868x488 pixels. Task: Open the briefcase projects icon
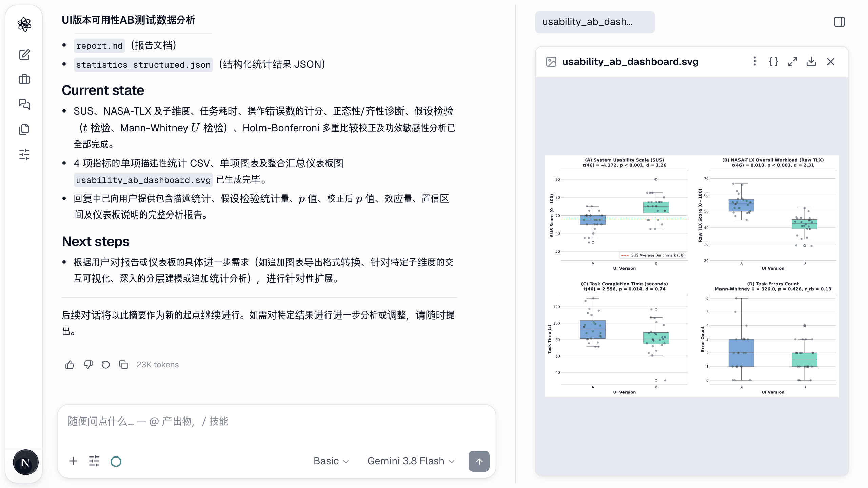coord(24,79)
